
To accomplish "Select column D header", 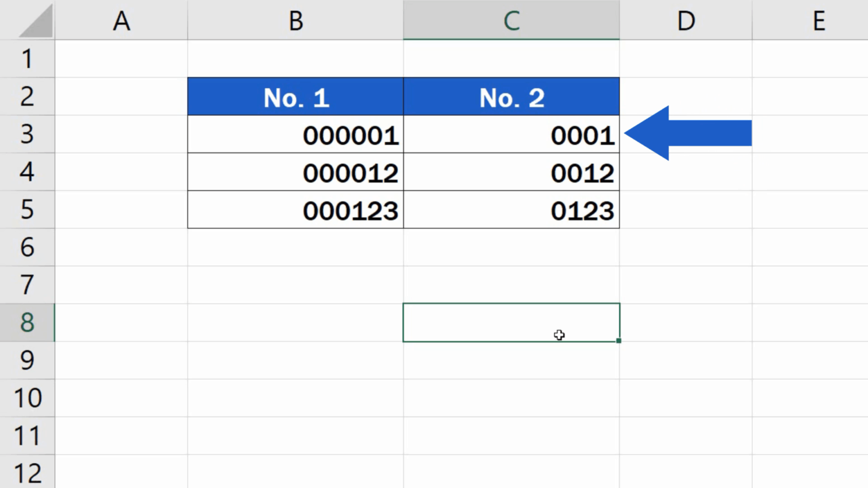I will 685,21.
